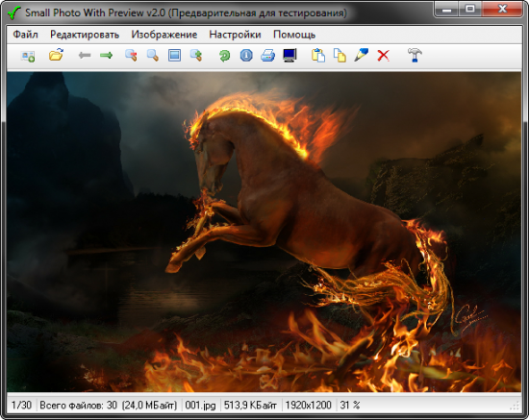Maximize the Small Photo With Preview window
This screenshot has height=420, width=529.
tap(470, 9)
